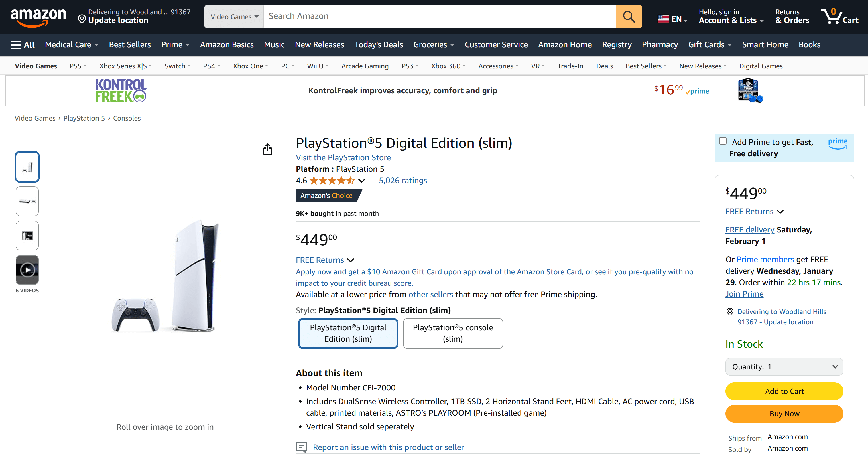Viewport: 868px width, 456px height.
Task: Open the Video Games search category dropdown
Action: [x=233, y=16]
